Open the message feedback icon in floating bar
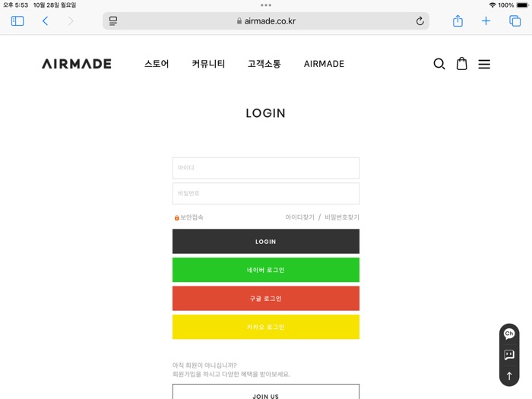 click(x=509, y=355)
